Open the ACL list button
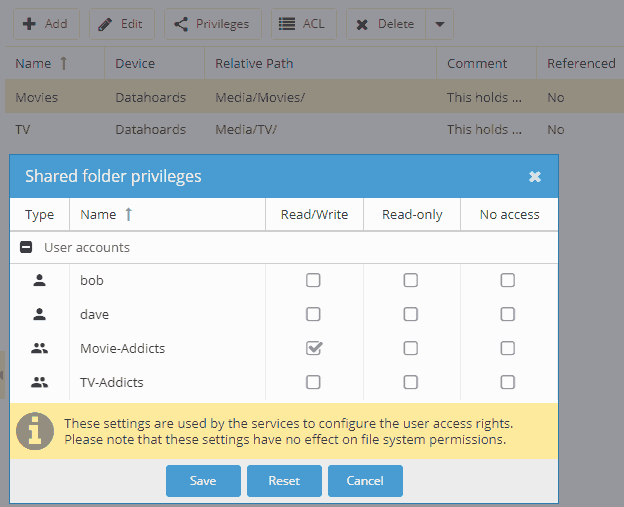Image resolution: width=624 pixels, height=507 pixels. pyautogui.click(x=305, y=24)
